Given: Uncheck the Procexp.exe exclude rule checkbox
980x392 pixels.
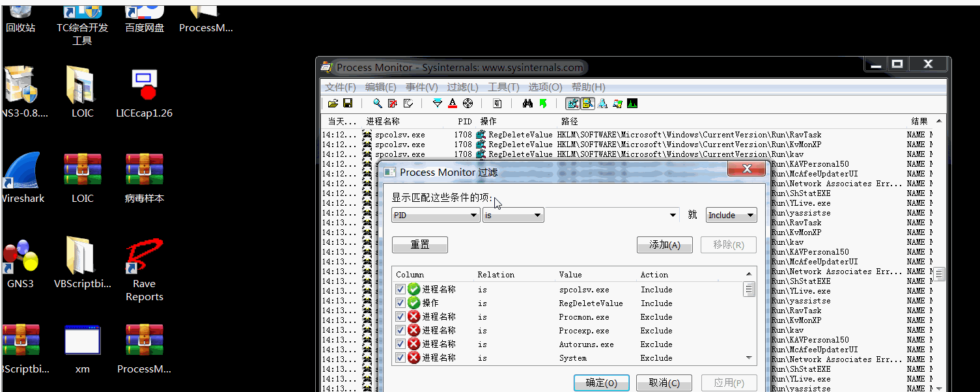Looking at the screenshot, I should (x=400, y=330).
